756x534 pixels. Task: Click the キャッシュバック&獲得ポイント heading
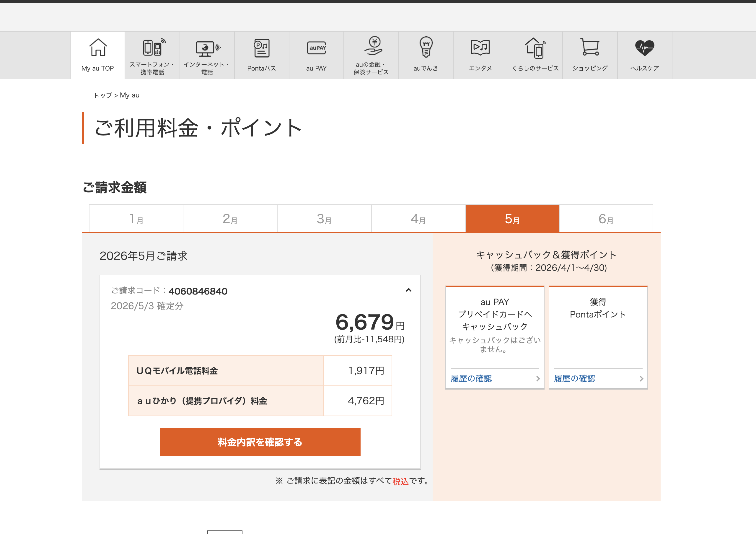(x=547, y=255)
